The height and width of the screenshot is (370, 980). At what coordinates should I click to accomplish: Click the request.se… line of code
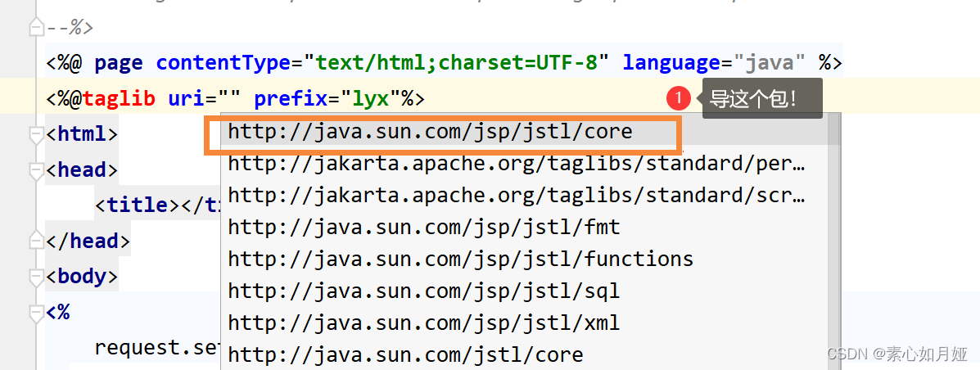click(x=157, y=348)
